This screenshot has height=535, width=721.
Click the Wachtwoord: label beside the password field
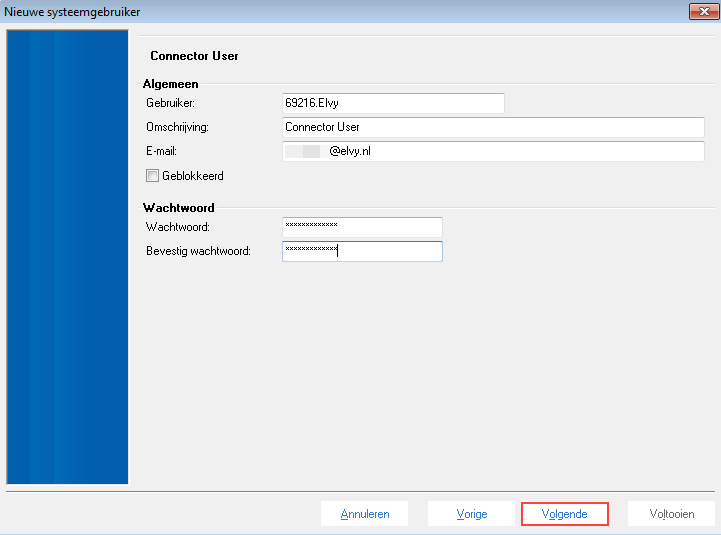coord(178,227)
